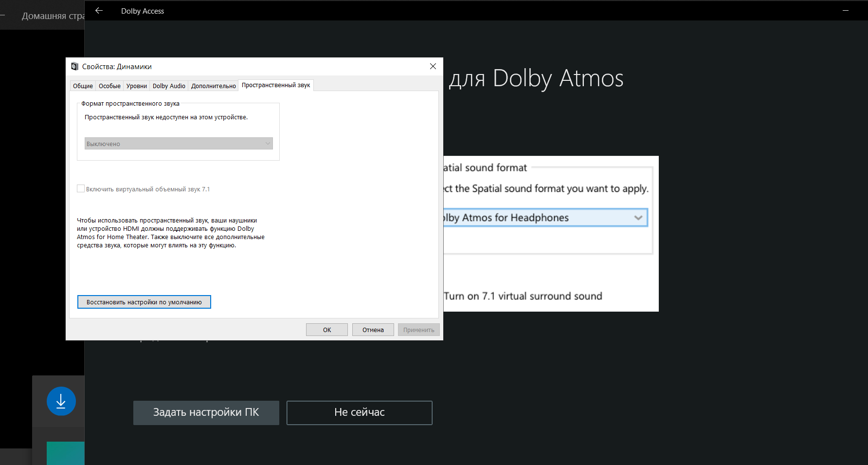Viewport: 868px width, 465px height.
Task: Open the Выключено spatial format dropdown
Action: (x=179, y=144)
